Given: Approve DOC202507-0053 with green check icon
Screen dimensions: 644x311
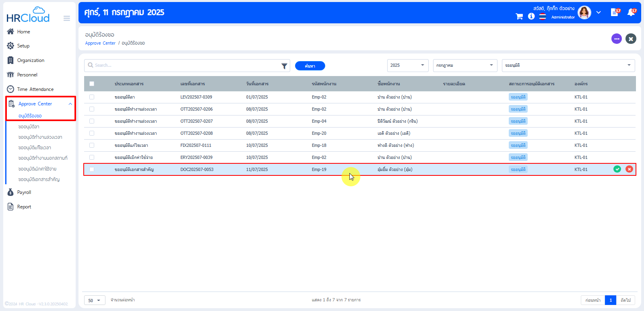Looking at the screenshot, I should click(617, 169).
